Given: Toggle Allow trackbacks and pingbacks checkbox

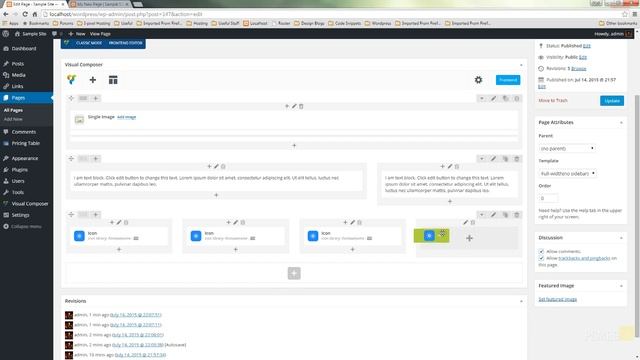Looking at the screenshot, I should [x=541, y=258].
